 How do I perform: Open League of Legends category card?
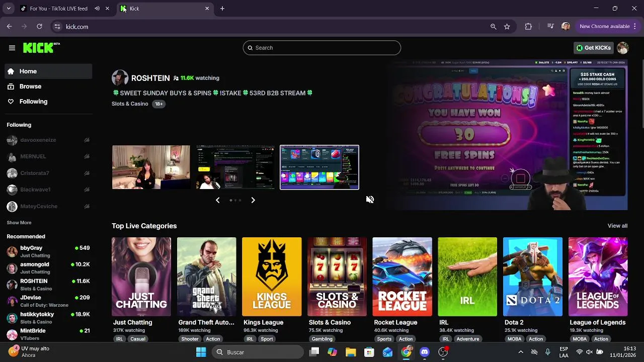point(598,277)
